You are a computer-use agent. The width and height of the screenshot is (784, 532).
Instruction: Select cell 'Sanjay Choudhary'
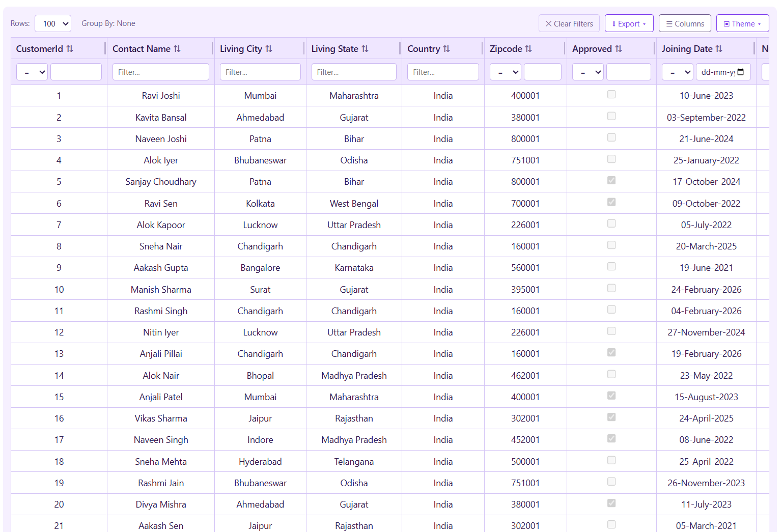[x=161, y=182]
